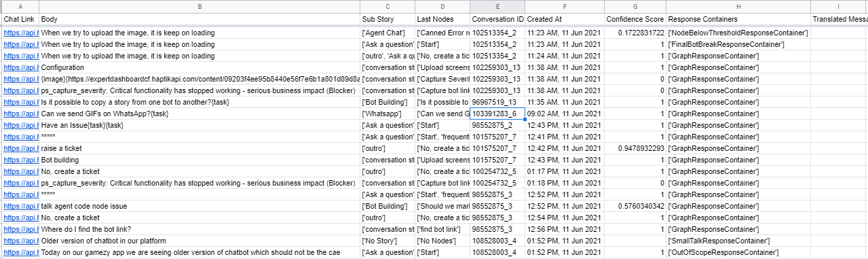
Task: Select 'talk agent code node issue' cell
Action: pos(200,206)
